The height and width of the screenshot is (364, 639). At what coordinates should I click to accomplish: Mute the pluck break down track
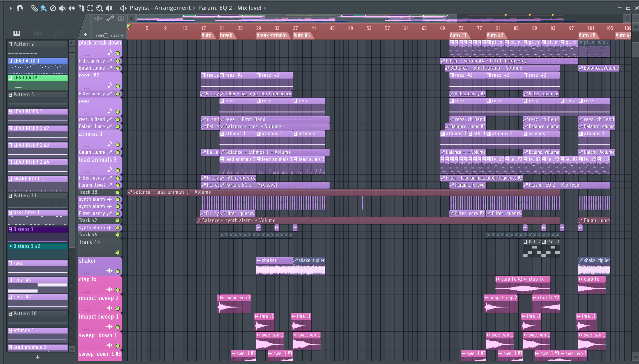[118, 53]
